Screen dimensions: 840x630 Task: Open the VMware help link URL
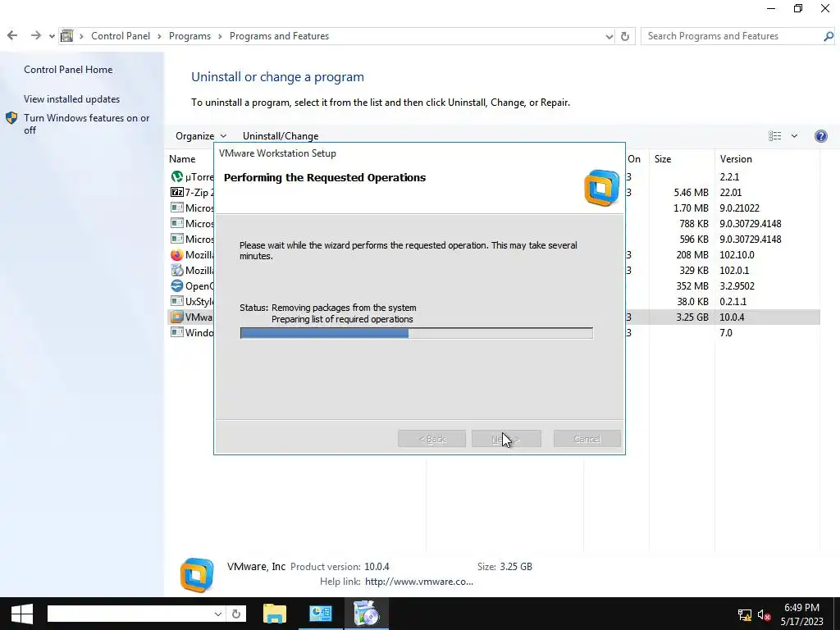point(419,582)
